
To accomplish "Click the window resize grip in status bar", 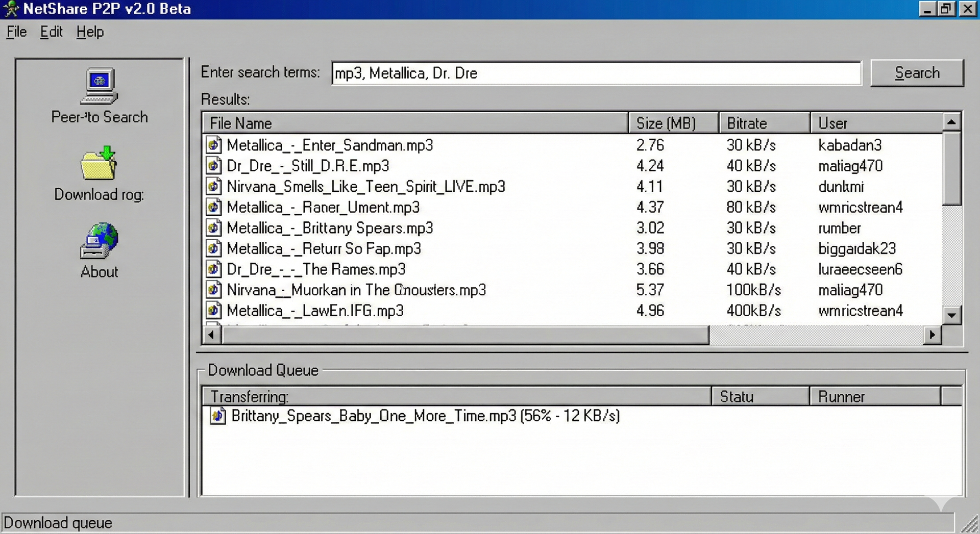I will pyautogui.click(x=969, y=524).
